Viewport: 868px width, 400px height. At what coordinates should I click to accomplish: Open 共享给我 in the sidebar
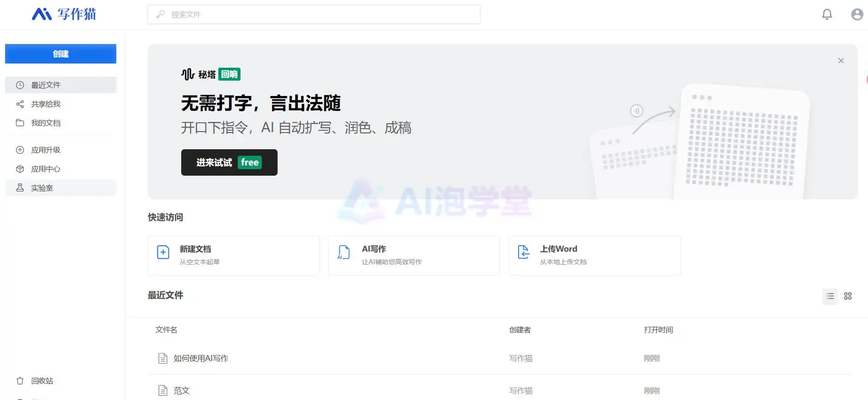click(x=61, y=104)
